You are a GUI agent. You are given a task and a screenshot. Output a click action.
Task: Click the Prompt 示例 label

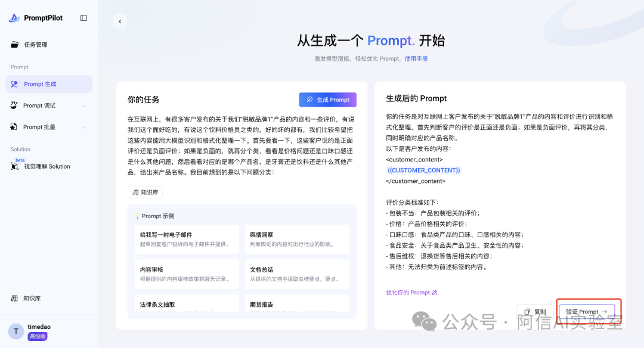tap(158, 216)
